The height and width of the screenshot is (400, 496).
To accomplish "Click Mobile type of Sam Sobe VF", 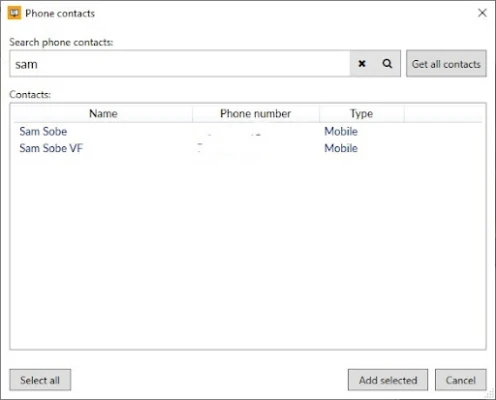I will [341, 148].
